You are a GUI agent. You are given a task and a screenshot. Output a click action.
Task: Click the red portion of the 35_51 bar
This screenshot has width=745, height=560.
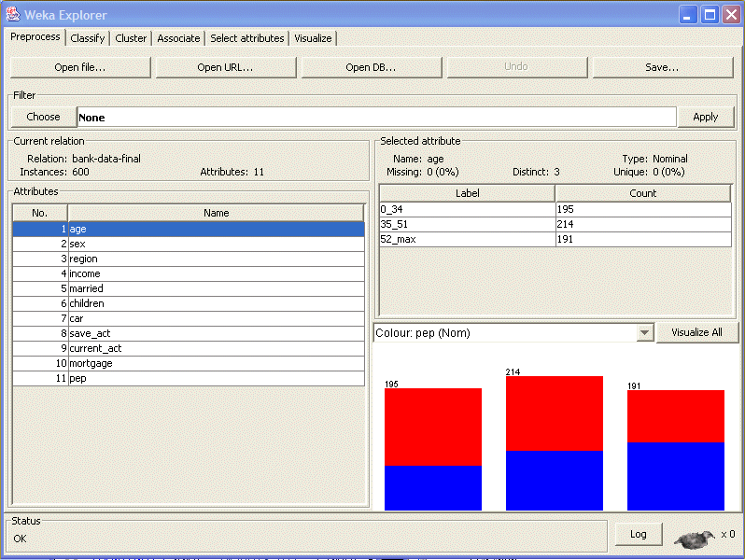pos(555,413)
